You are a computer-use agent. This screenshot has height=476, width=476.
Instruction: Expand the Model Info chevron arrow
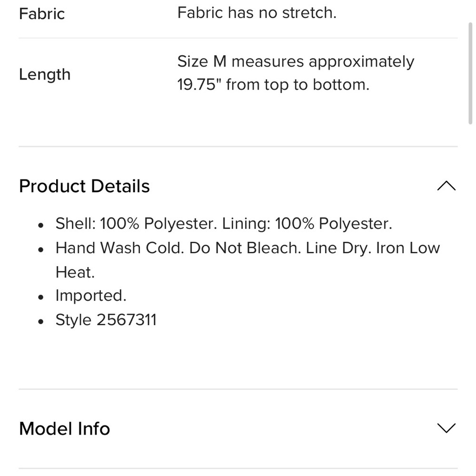446,428
